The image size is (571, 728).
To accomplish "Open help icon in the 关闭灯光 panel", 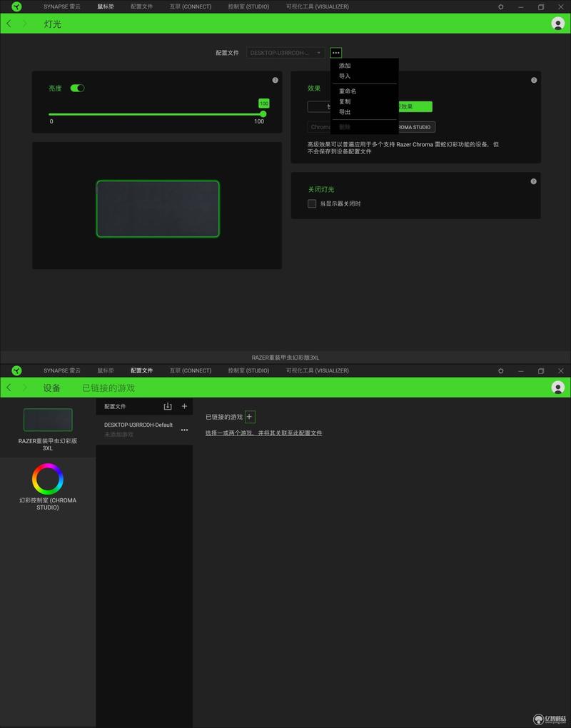I will point(533,181).
